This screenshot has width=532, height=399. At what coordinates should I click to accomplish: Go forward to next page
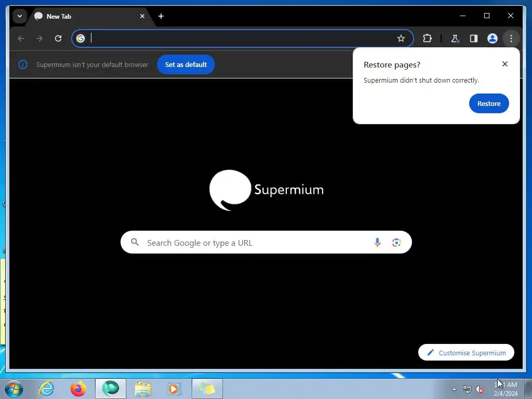point(39,38)
